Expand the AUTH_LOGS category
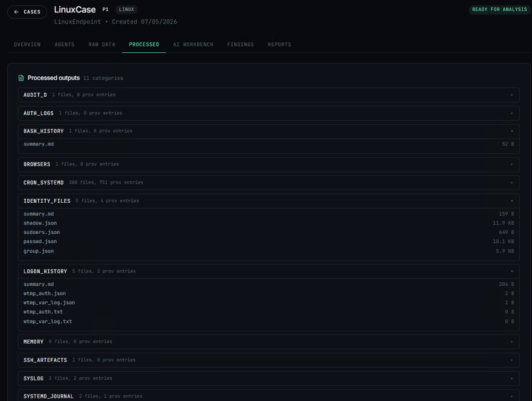 point(269,113)
